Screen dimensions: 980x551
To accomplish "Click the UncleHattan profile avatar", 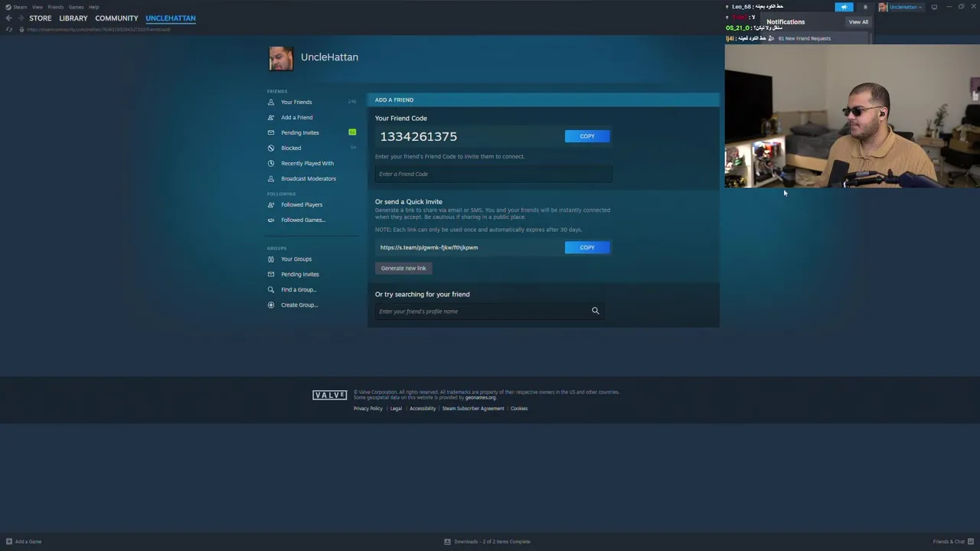I will pos(281,59).
